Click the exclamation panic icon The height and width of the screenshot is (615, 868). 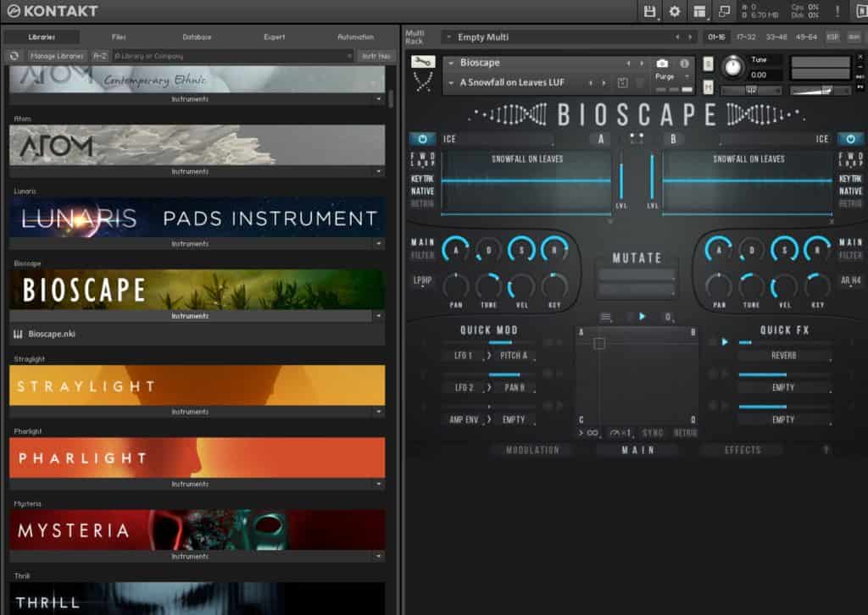pyautogui.click(x=837, y=11)
